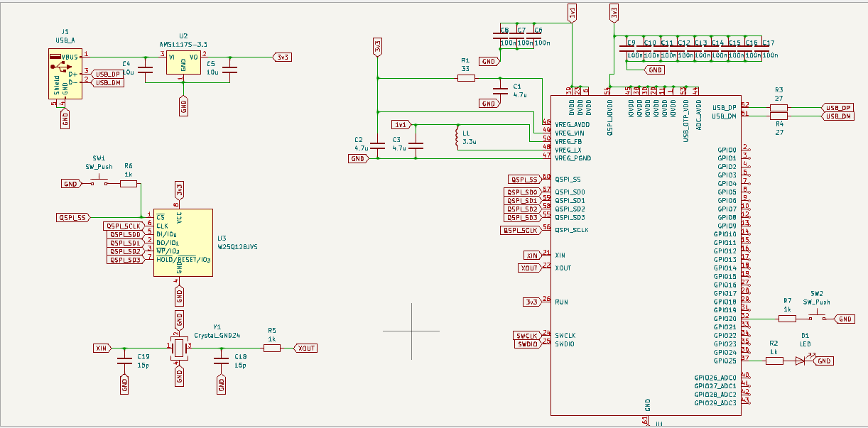Click USB_DP label right of resistor R3
This screenshot has width=868, height=428.
(837, 107)
